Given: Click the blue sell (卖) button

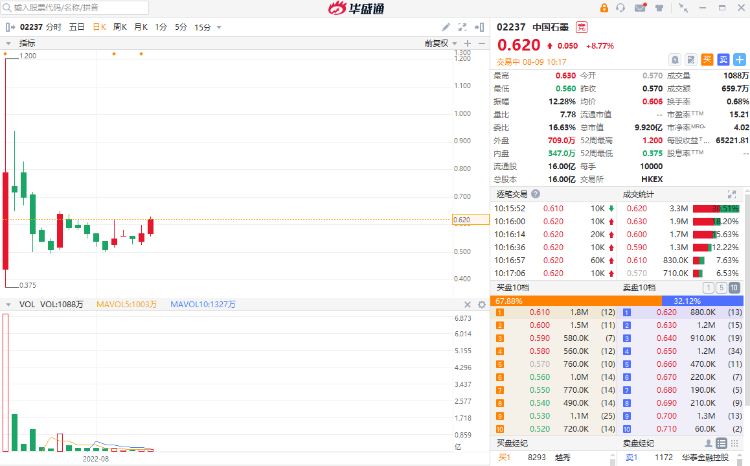Looking at the screenshot, I should tap(723, 60).
